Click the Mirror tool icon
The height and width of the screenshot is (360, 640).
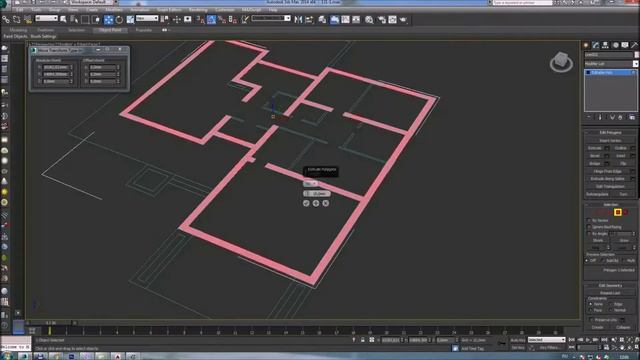coord(298,19)
